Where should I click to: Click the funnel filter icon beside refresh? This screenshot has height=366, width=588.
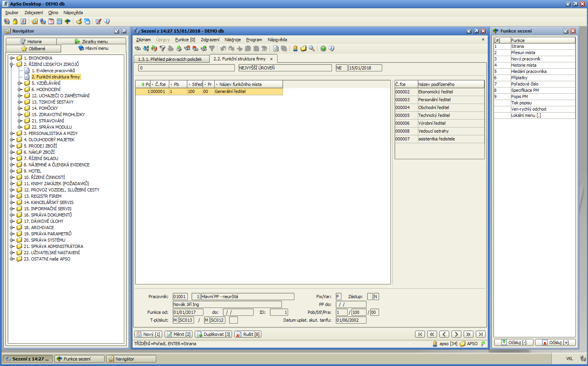pos(162,48)
